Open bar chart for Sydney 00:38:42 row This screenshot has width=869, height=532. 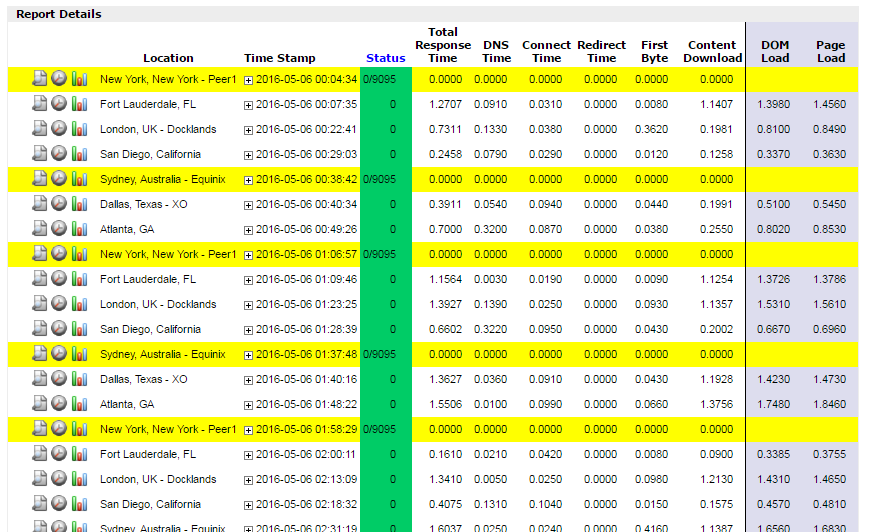coord(79,178)
